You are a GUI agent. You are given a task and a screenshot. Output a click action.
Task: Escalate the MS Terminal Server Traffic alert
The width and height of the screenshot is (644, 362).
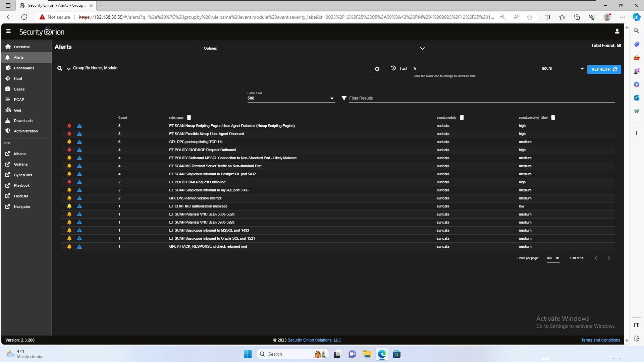click(x=79, y=166)
